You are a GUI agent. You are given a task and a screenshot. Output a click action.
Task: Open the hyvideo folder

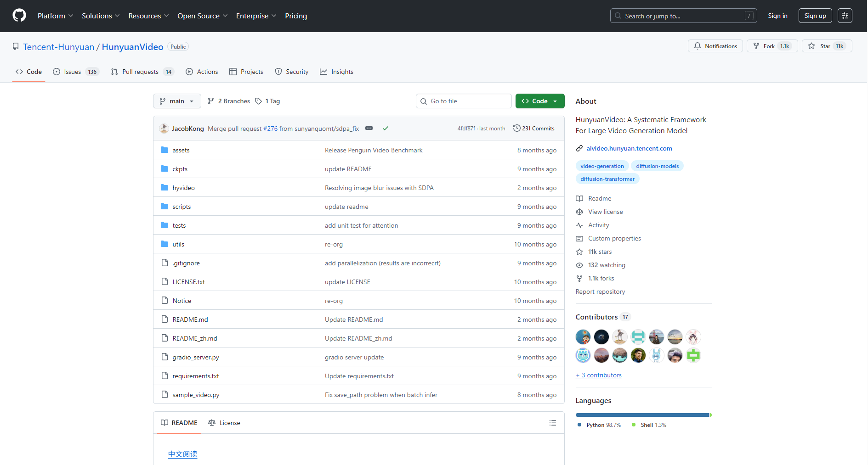(x=184, y=188)
